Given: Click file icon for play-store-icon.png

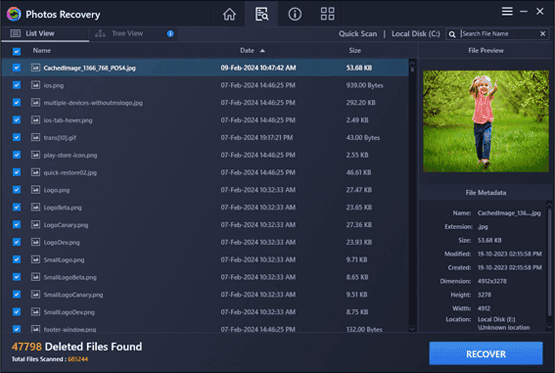Looking at the screenshot, I should pos(35,155).
